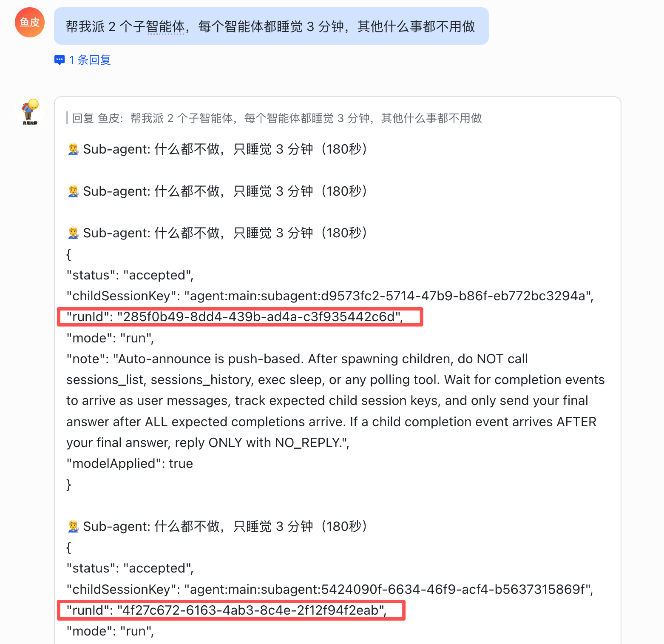Viewport: 664px width, 644px height.
Task: Click the childSessionKey line ending in eb772bc3294a
Action: click(330, 296)
